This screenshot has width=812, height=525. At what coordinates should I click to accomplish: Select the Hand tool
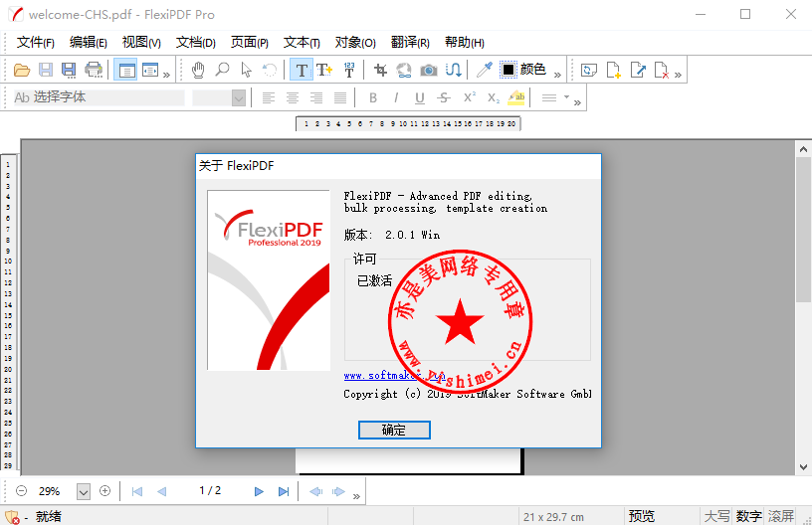(x=198, y=70)
